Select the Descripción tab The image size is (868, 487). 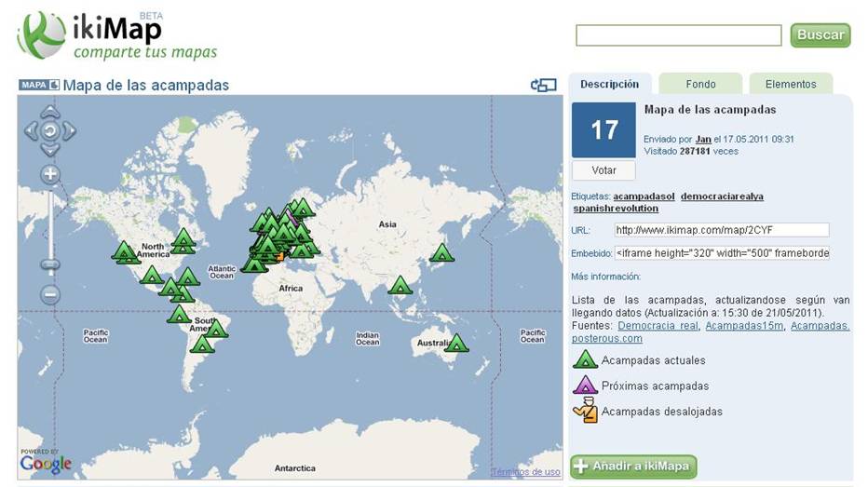(609, 84)
